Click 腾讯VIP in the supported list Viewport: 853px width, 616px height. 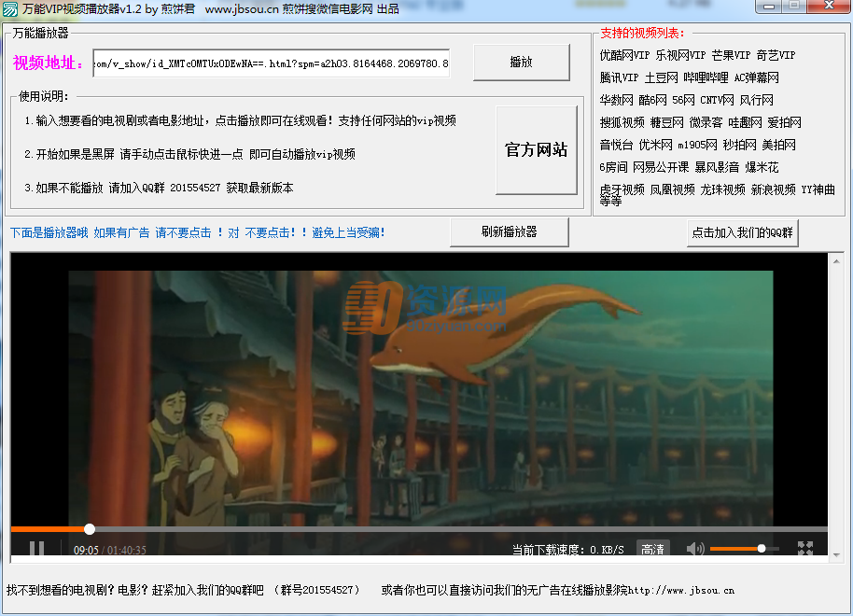(x=619, y=77)
